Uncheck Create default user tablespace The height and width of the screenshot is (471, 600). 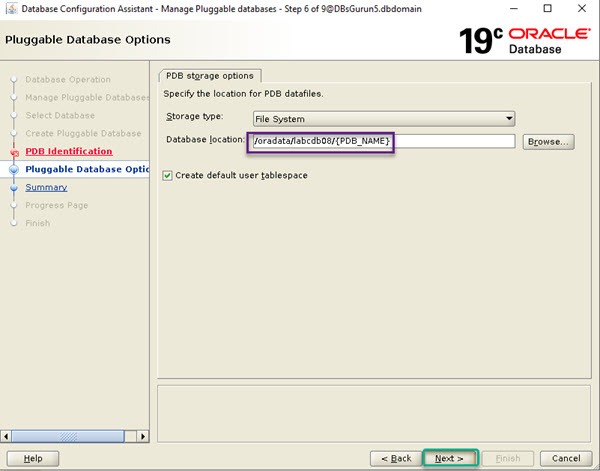coord(167,176)
